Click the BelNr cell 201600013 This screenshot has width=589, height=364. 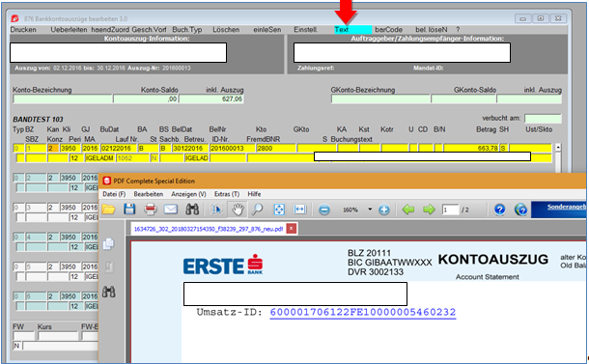coord(232,148)
